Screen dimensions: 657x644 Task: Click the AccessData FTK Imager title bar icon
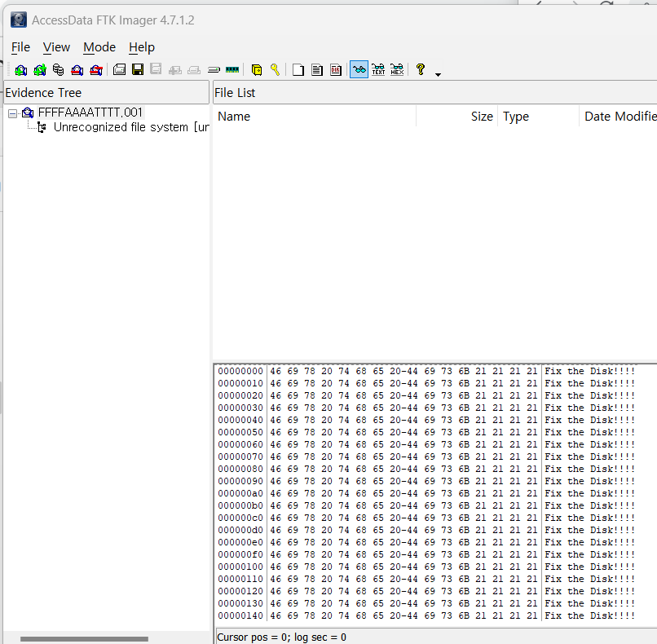coord(19,20)
